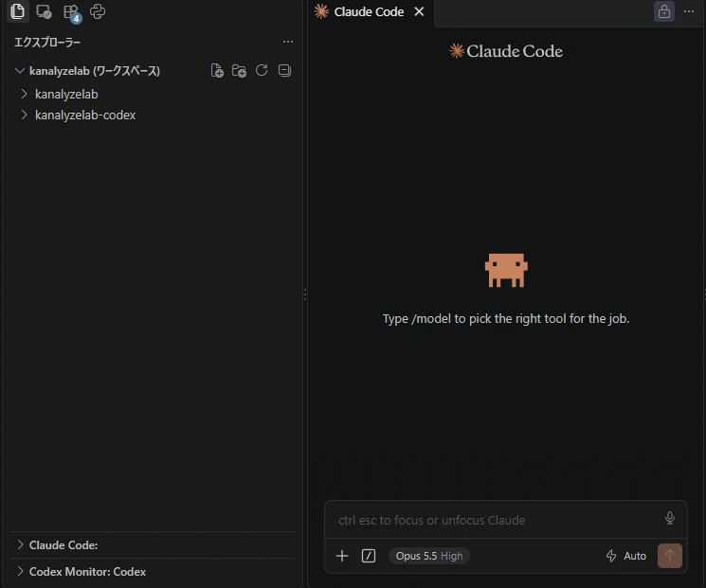
Task: Open the Remote Explorer icon
Action: [x=44, y=11]
